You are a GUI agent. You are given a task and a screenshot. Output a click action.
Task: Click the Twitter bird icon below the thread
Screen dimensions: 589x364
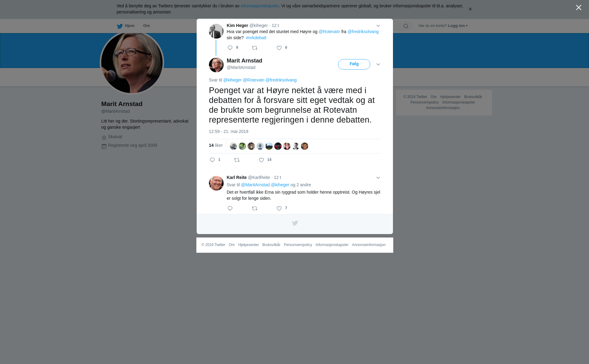(295, 223)
